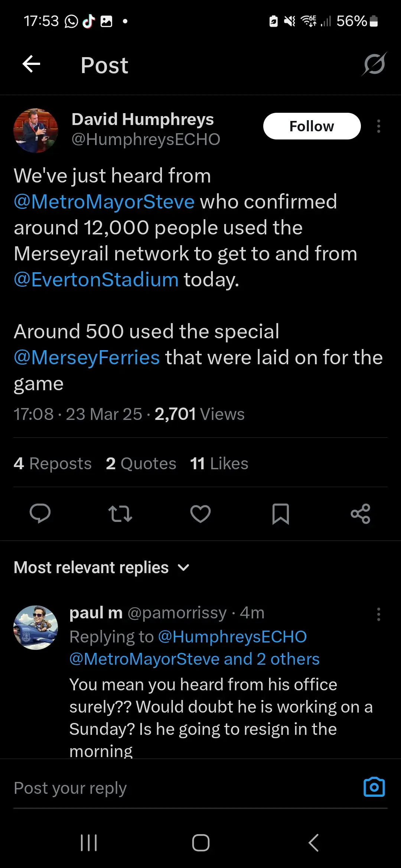View the 2 Quotes list
The height and width of the screenshot is (868, 401).
[141, 463]
